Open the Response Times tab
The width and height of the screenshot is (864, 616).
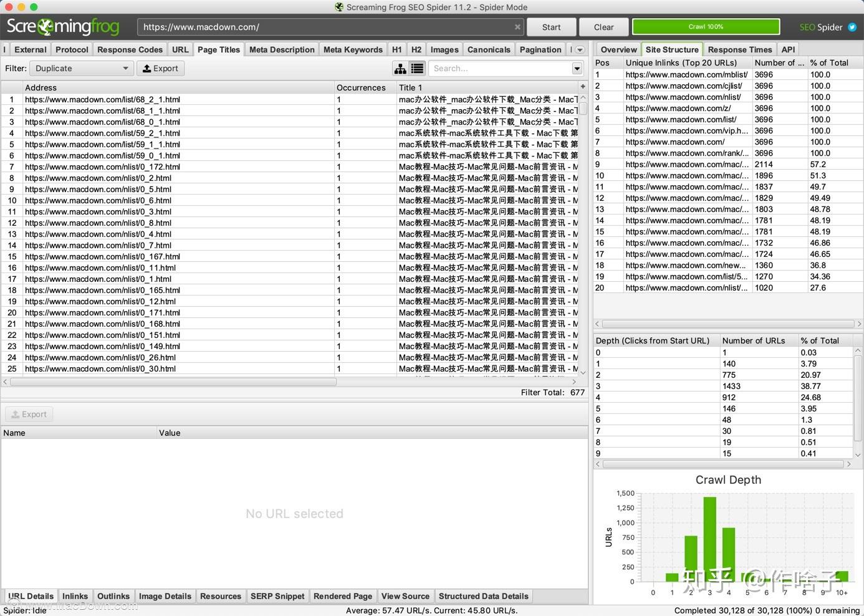pos(740,50)
